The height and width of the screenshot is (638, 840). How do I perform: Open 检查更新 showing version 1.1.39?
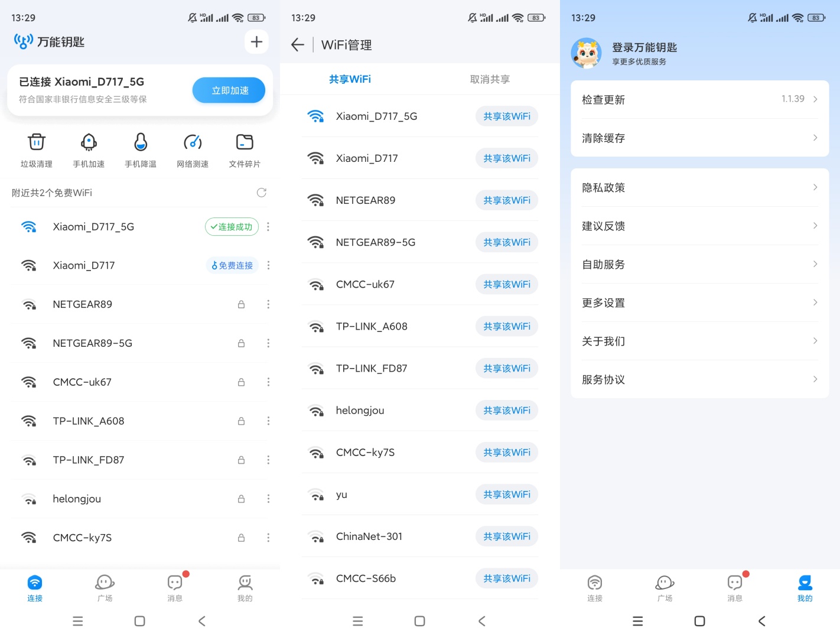[699, 100]
